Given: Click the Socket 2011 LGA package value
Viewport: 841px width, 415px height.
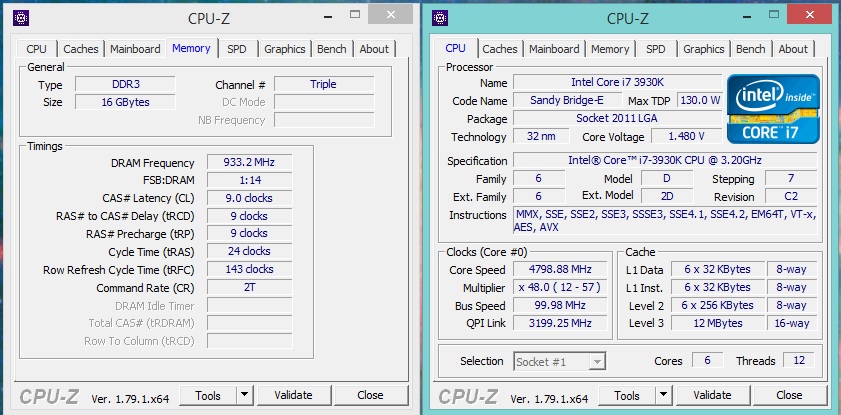Looking at the screenshot, I should click(617, 118).
